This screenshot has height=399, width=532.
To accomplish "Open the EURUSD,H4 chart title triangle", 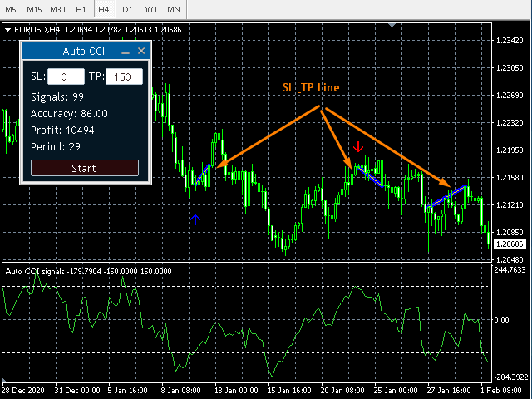I will tap(8, 30).
